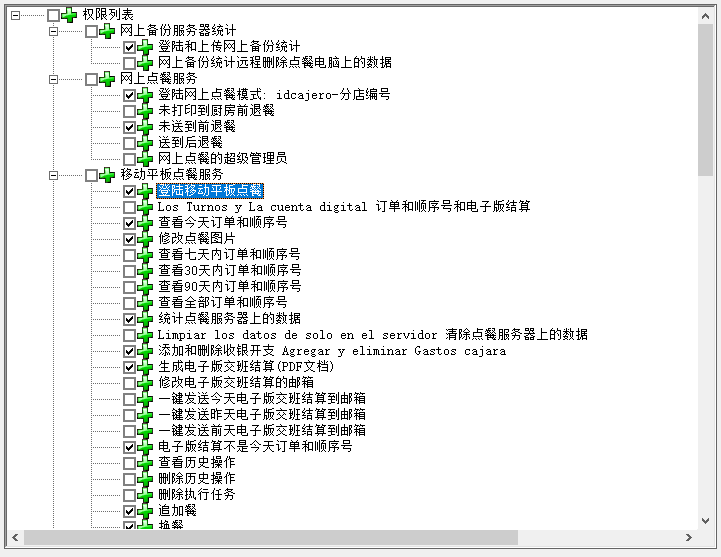Uncheck 登陆和上传网上备份统计 checkbox

(x=129, y=47)
